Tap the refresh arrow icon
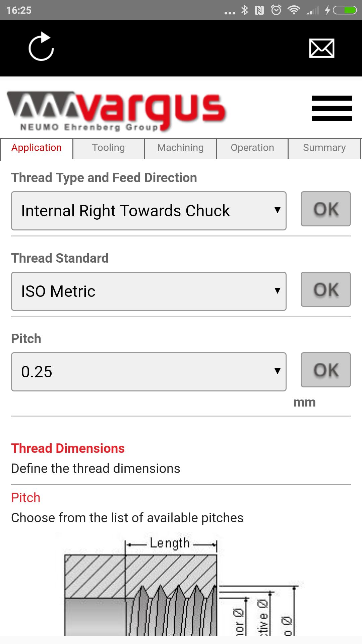The image size is (362, 644). 41,47
